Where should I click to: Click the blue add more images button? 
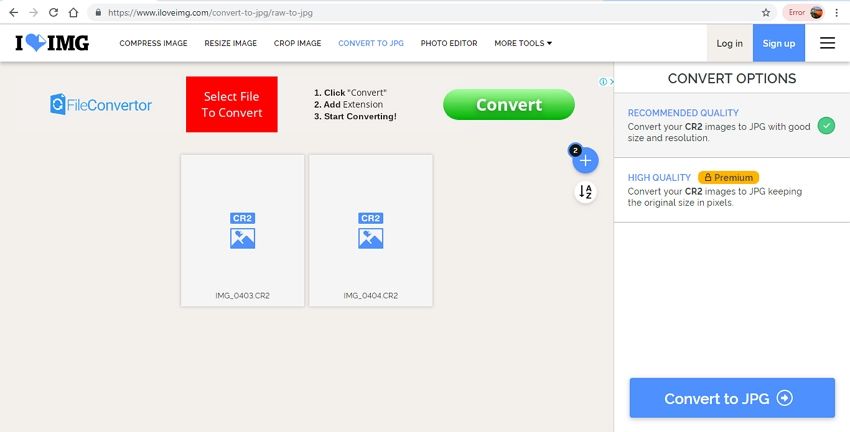pos(585,160)
